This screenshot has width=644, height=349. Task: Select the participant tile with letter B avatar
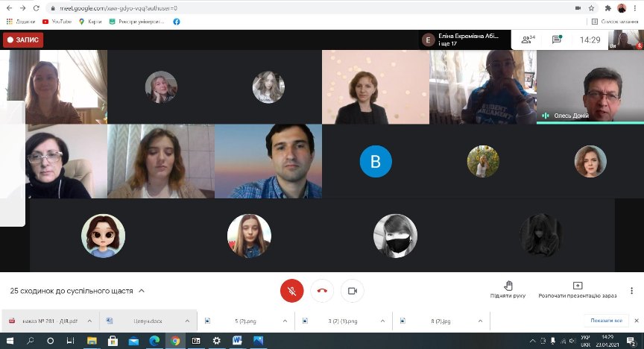(376, 161)
